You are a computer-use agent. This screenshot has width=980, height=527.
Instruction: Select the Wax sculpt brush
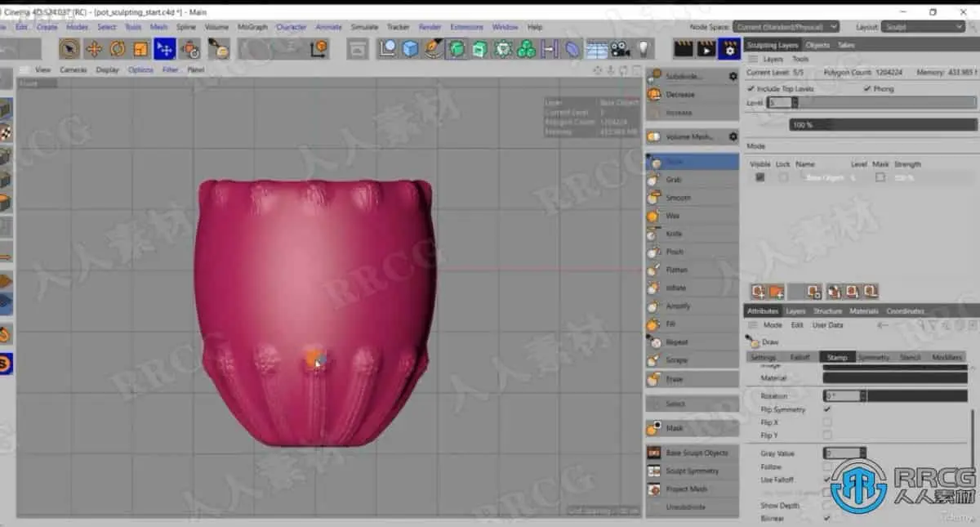click(692, 216)
